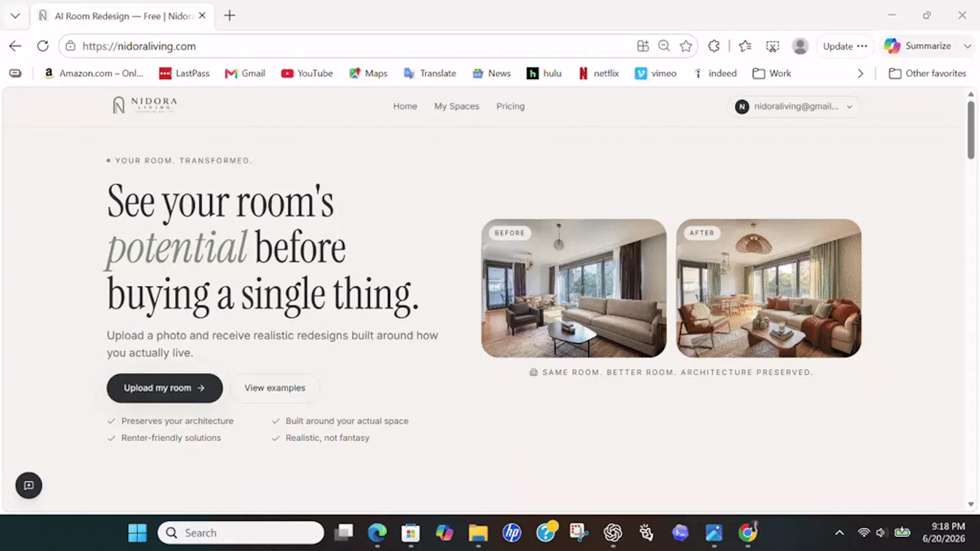The image size is (980, 551).
Task: Launch Microsoft Edge from taskbar
Action: [x=377, y=533]
